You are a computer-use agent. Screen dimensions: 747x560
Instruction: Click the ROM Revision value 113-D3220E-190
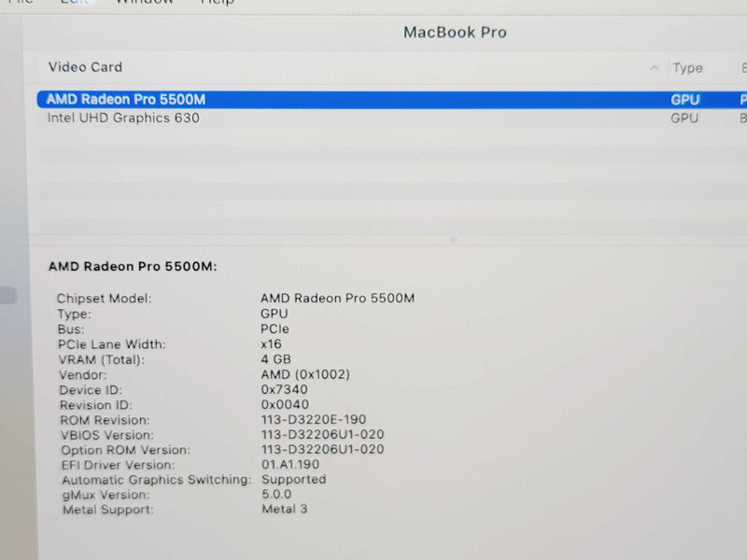tap(314, 419)
